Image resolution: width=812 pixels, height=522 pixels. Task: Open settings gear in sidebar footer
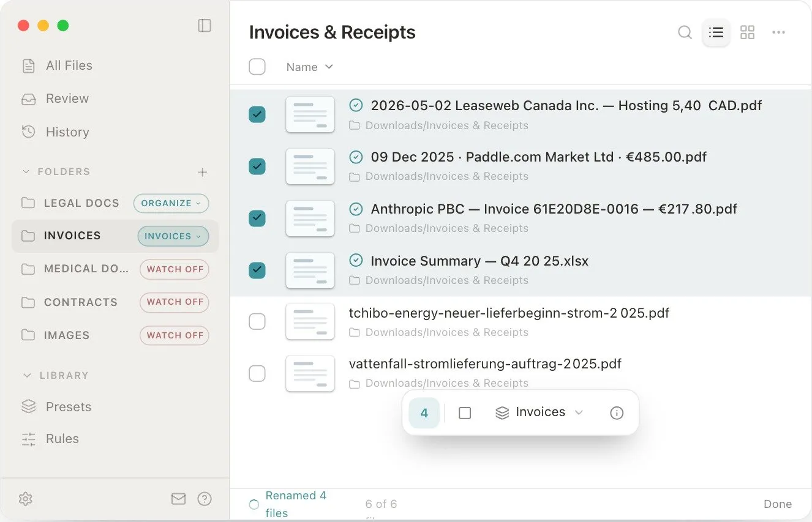[25, 499]
